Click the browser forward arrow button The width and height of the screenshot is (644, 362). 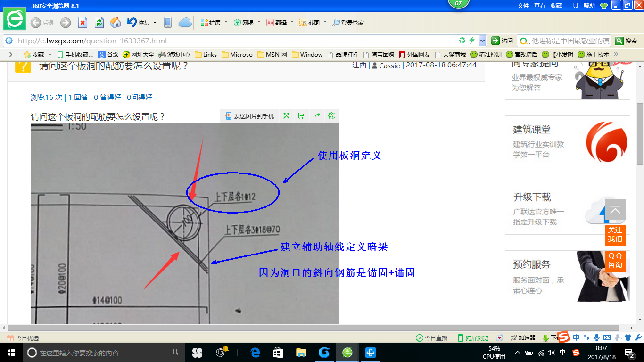(66, 23)
